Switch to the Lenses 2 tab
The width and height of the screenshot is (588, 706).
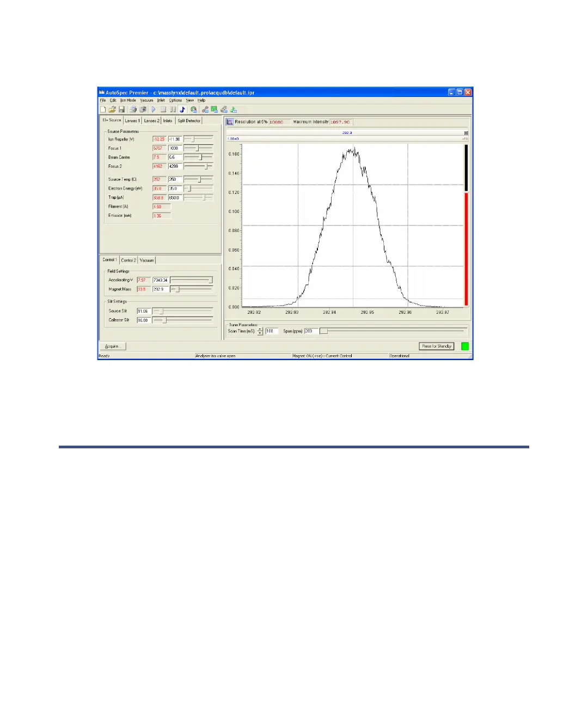pos(151,121)
